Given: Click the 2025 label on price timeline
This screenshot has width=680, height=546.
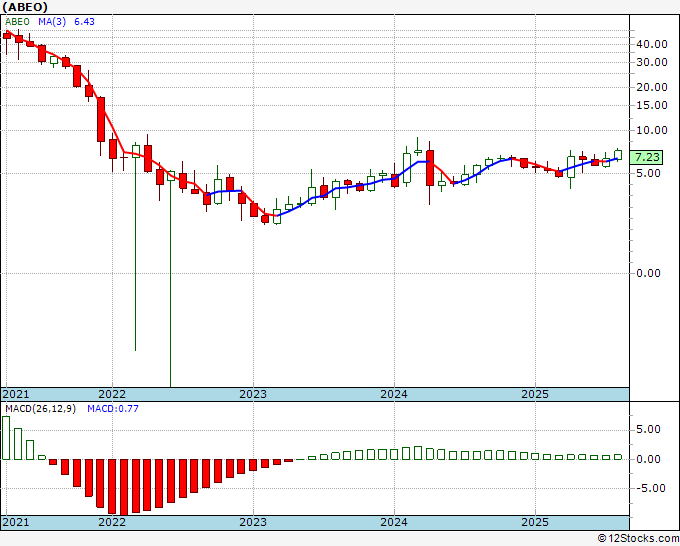Looking at the screenshot, I should (x=535, y=394).
